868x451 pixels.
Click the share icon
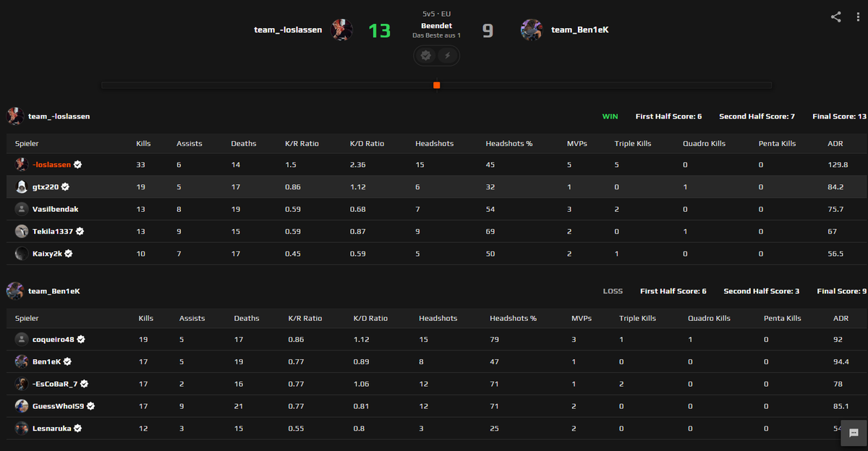click(835, 17)
